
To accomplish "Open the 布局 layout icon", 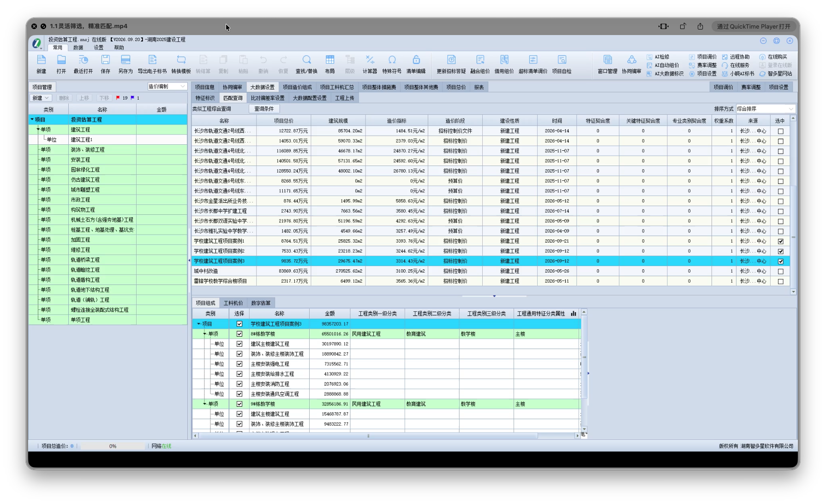I will coord(330,64).
